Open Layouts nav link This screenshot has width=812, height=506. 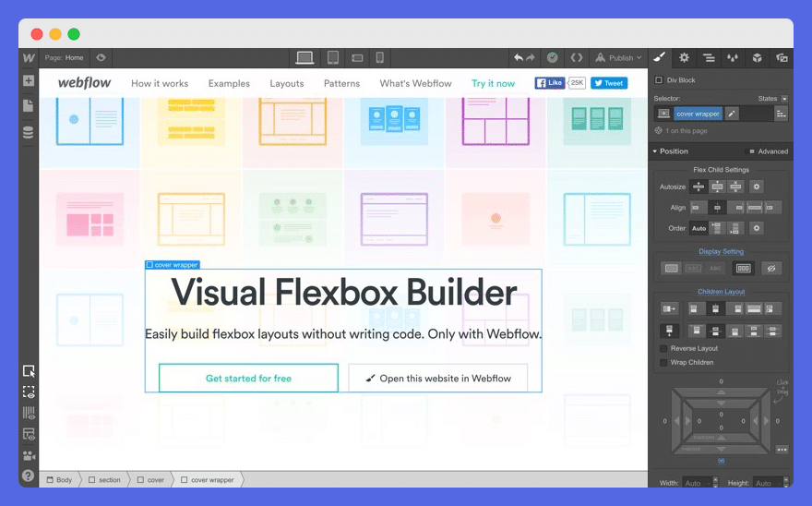(287, 83)
